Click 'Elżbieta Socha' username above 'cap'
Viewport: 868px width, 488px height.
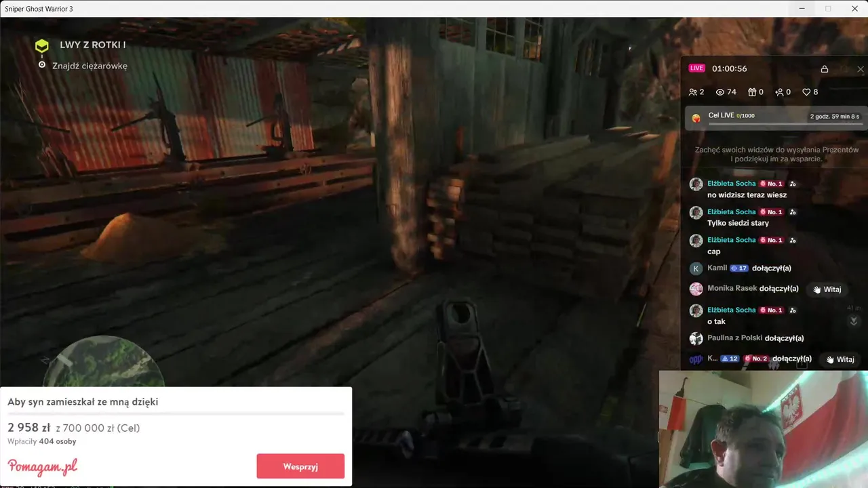click(x=731, y=240)
